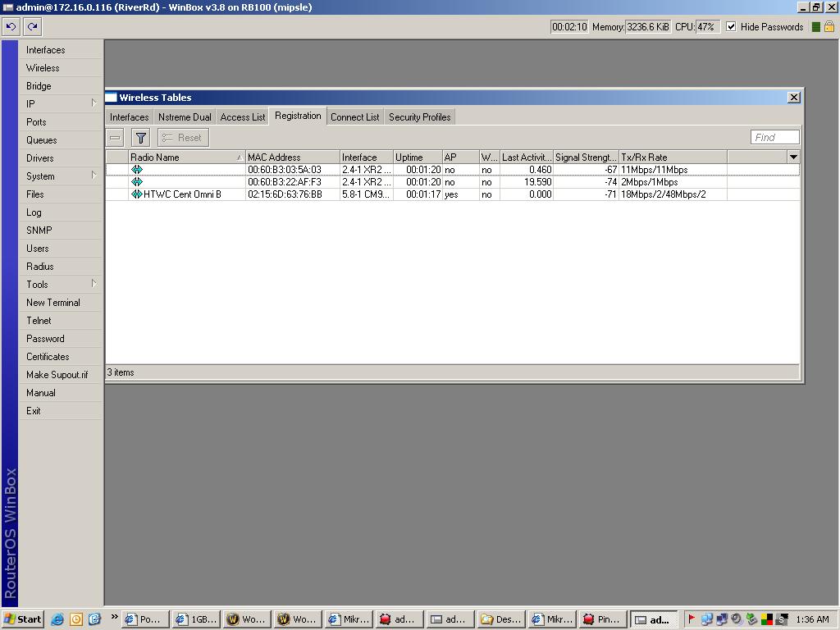The image size is (840, 630).
Task: Click Make Supout.rif in the sidebar
Action: [x=61, y=375]
